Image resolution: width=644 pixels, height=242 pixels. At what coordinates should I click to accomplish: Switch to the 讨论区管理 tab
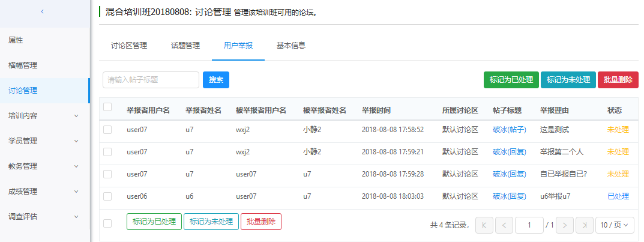pos(129,45)
